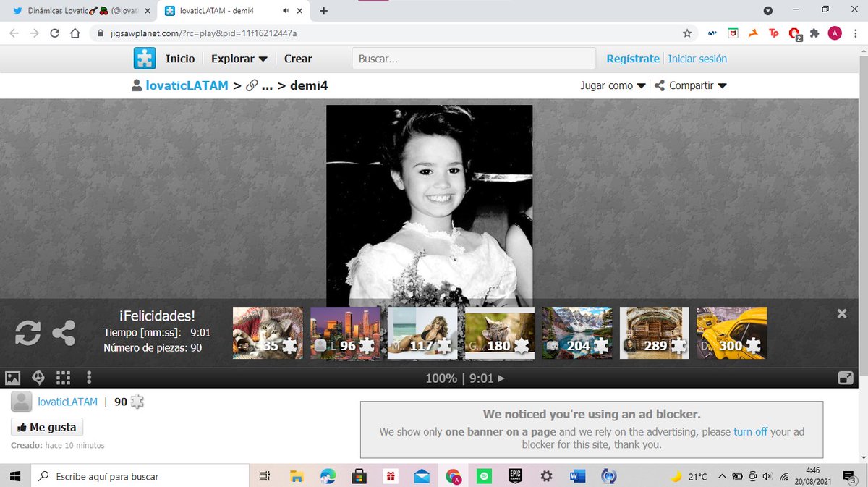Open the Chrome three-dot menu
The image size is (868, 487).
pos(855,33)
